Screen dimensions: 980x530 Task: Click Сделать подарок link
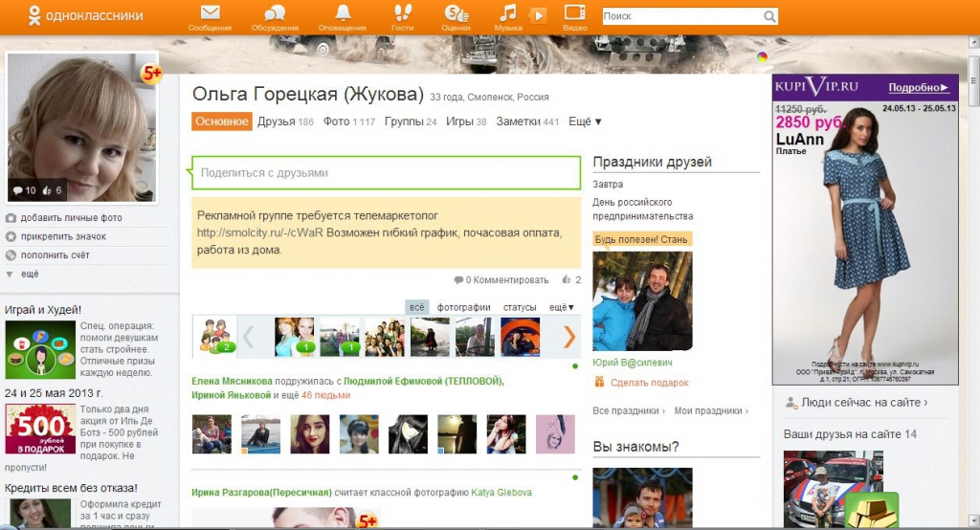[650, 383]
